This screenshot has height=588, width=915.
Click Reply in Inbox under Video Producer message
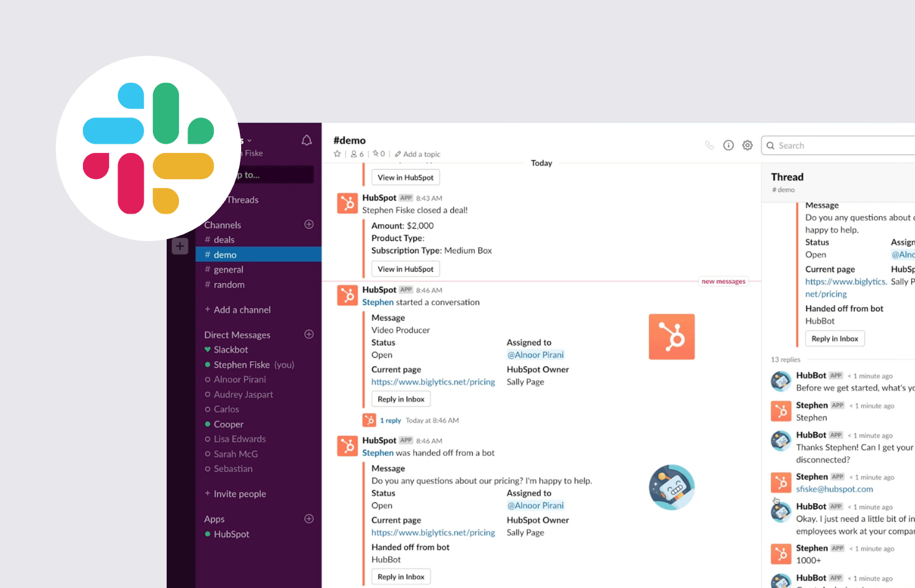tap(401, 399)
